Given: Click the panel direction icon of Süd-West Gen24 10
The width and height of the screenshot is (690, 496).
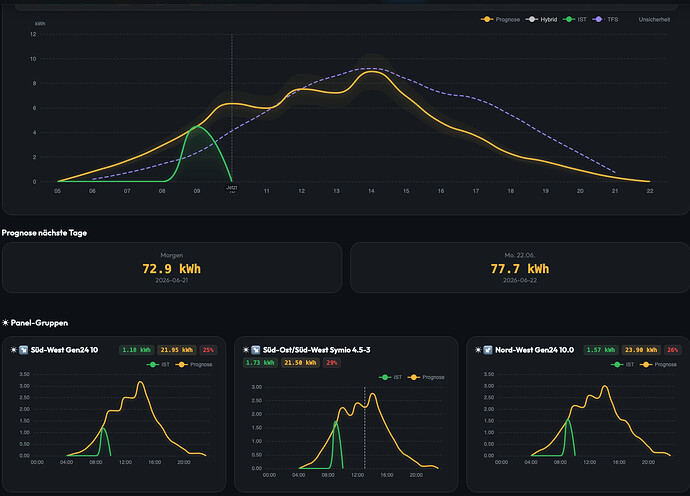Looking at the screenshot, I should 23,350.
